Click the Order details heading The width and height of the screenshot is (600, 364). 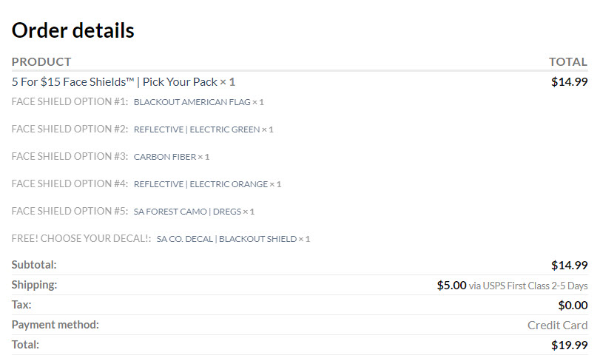(x=73, y=30)
